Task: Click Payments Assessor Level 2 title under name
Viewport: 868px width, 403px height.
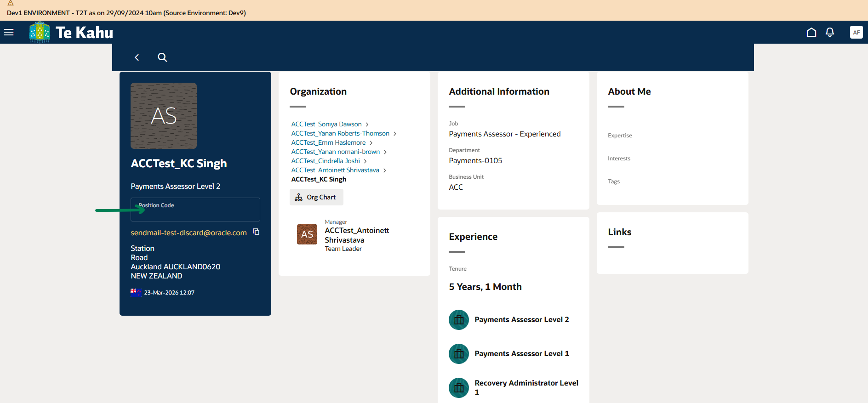Action: (x=175, y=186)
